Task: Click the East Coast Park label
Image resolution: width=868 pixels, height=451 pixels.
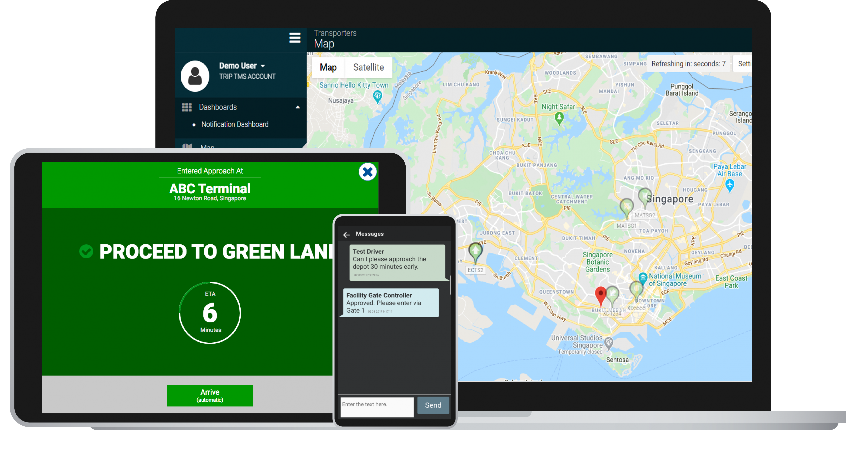Action: point(731,282)
